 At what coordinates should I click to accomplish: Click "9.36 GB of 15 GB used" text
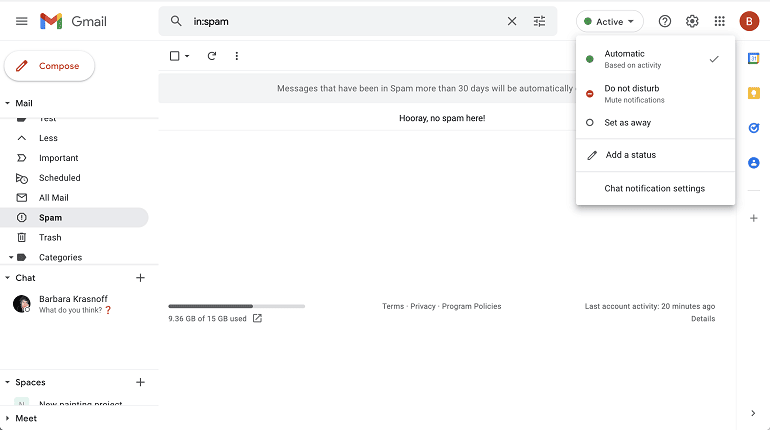pyautogui.click(x=207, y=319)
